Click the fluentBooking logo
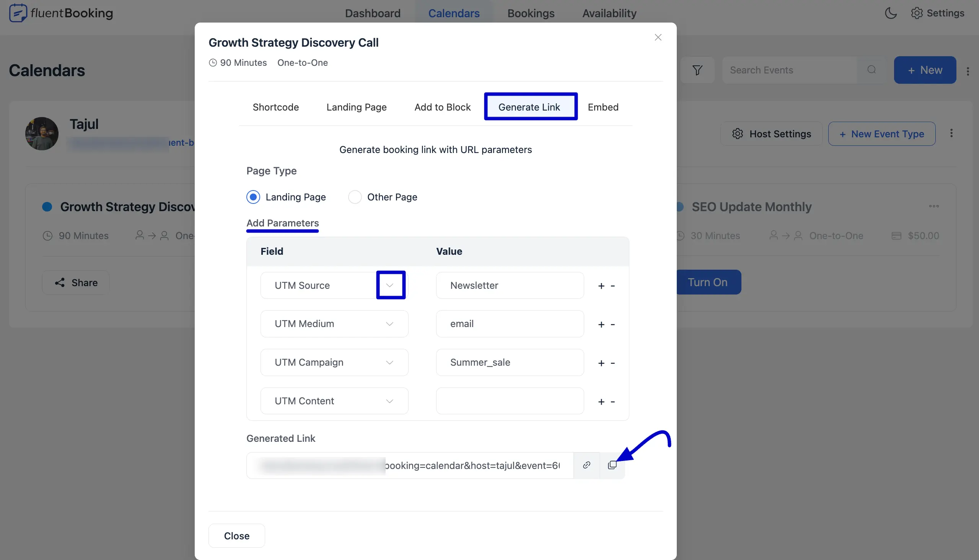Viewport: 979px width, 560px height. [x=61, y=13]
